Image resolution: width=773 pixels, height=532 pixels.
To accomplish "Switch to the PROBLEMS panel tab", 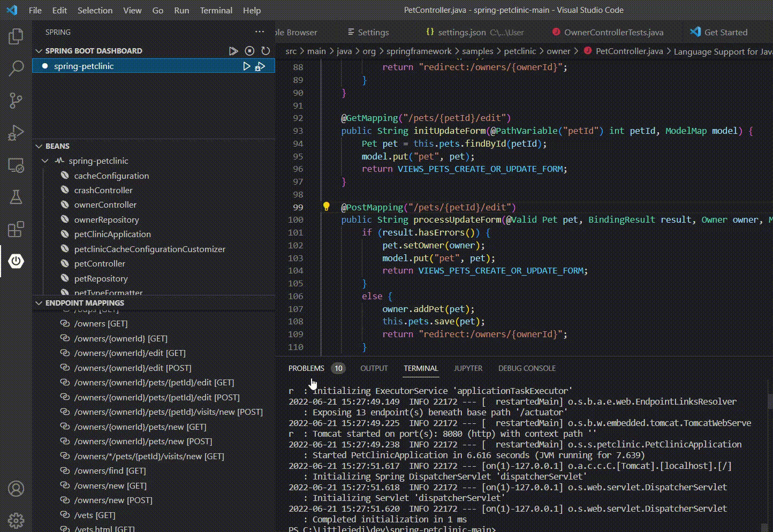I will [306, 368].
